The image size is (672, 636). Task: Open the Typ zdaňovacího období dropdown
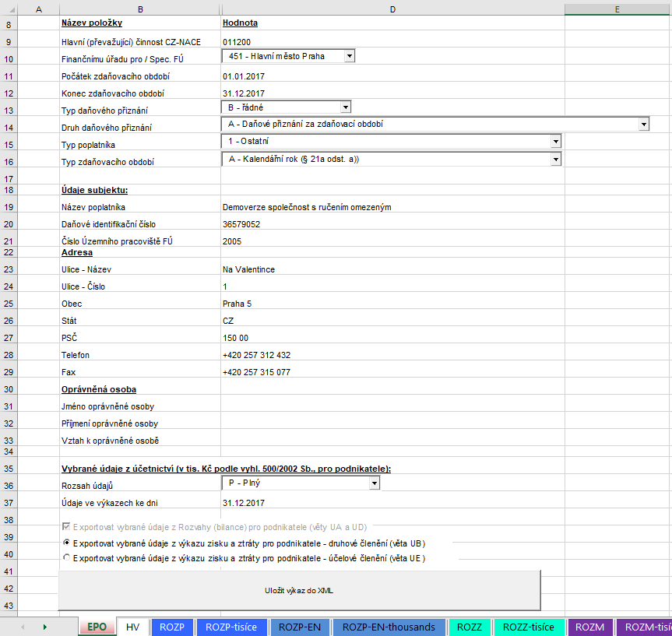coord(555,159)
